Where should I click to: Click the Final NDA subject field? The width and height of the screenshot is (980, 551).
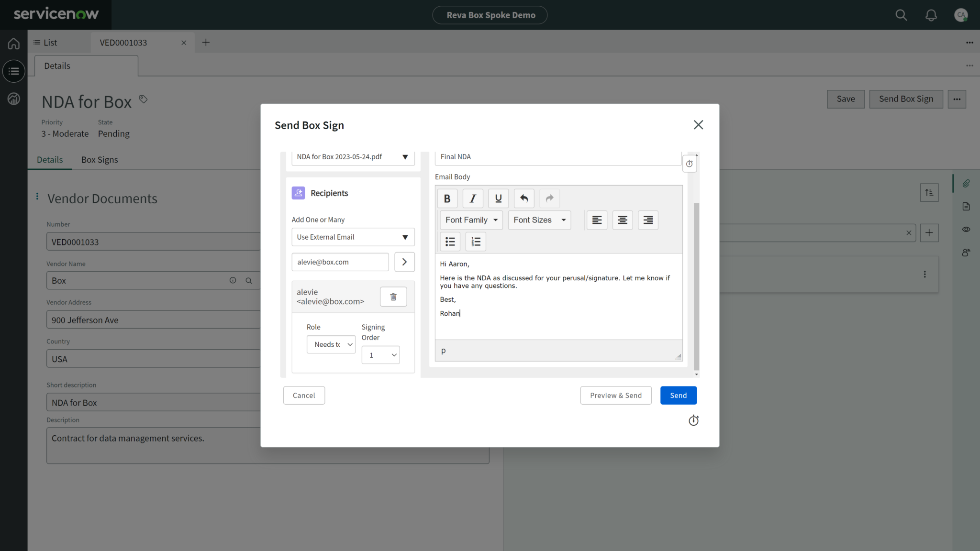click(558, 157)
